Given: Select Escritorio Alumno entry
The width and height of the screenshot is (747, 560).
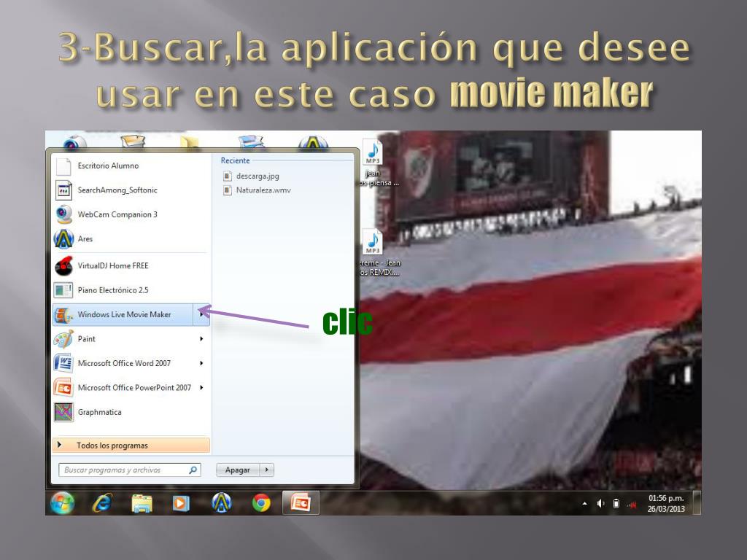Looking at the screenshot, I should click(x=131, y=166).
